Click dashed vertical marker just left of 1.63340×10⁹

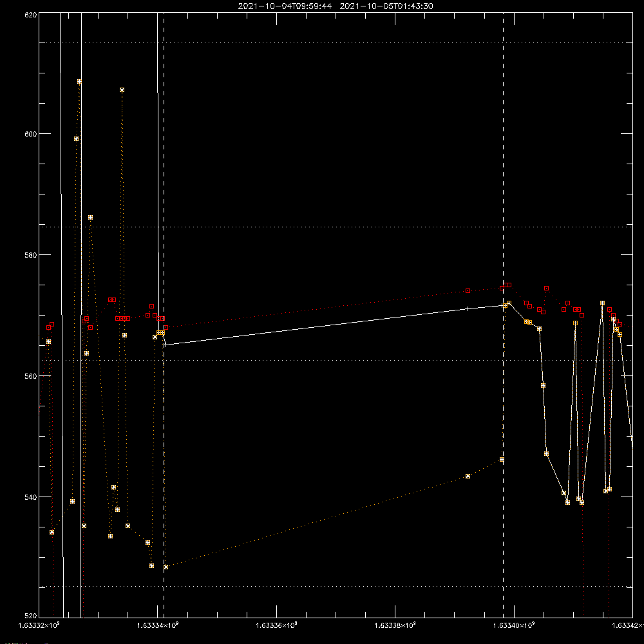[x=503, y=315]
